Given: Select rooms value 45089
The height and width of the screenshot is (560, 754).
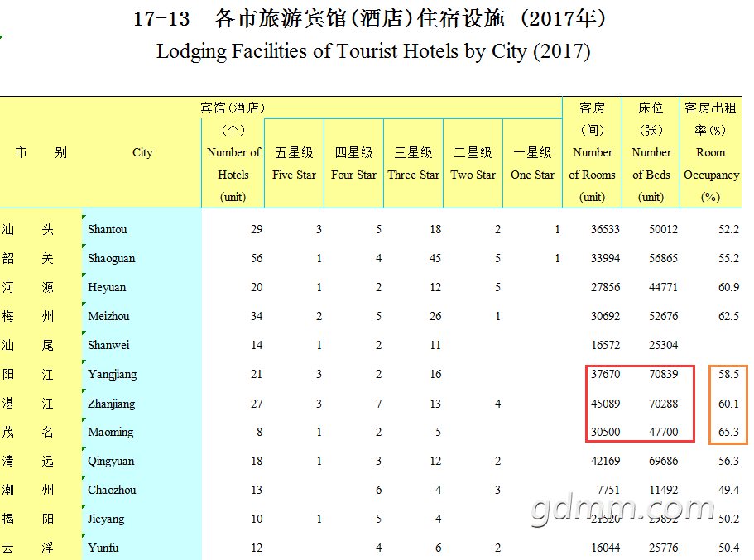Looking at the screenshot, I should (x=605, y=404).
